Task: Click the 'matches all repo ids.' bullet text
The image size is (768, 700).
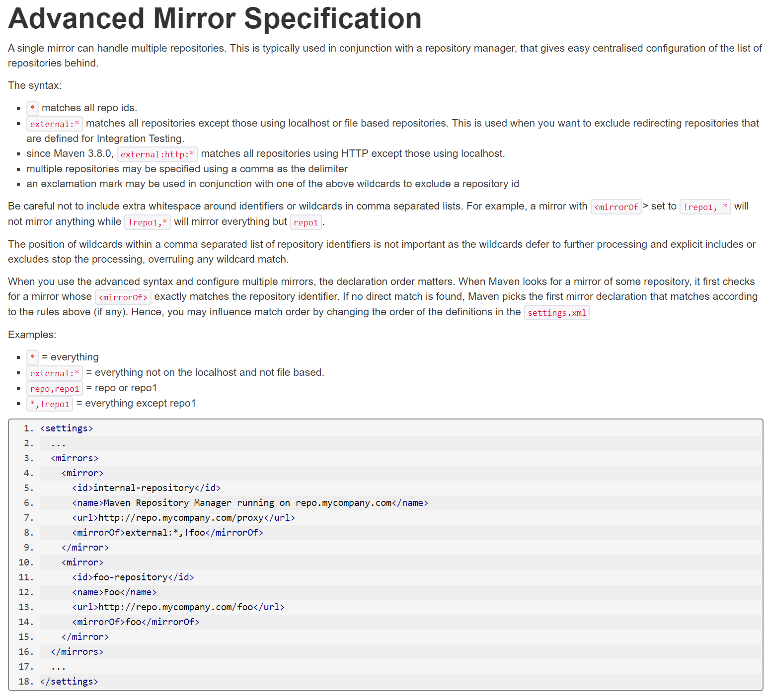Action: click(89, 108)
